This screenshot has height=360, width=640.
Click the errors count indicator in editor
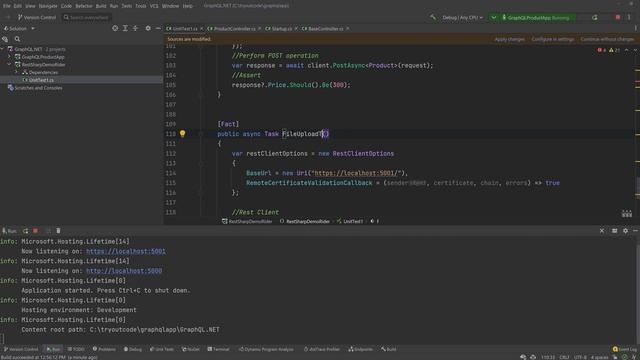(x=602, y=50)
